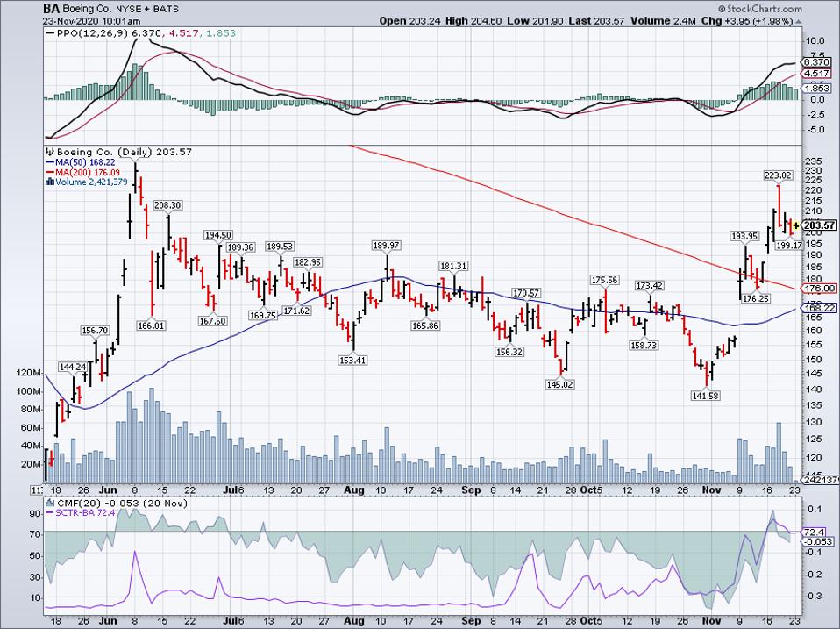Click the 145.02 September low label
This screenshot has height=629, width=840.
pyautogui.click(x=559, y=384)
